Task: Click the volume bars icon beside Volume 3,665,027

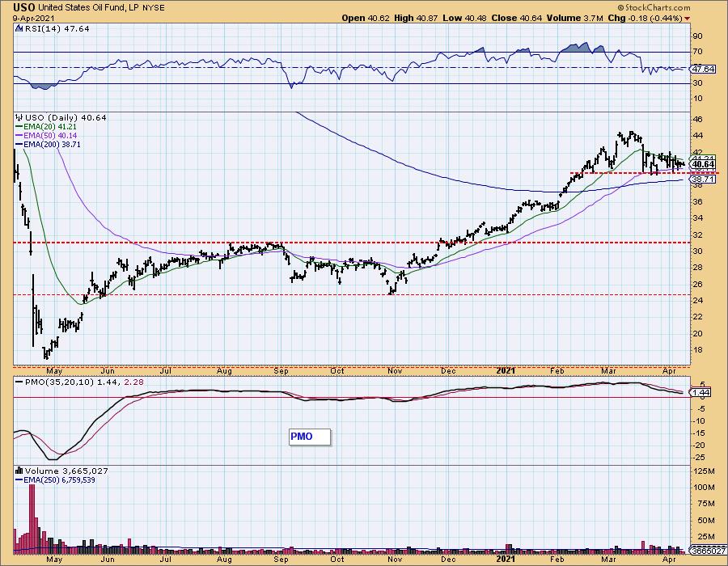Action: (x=19, y=471)
